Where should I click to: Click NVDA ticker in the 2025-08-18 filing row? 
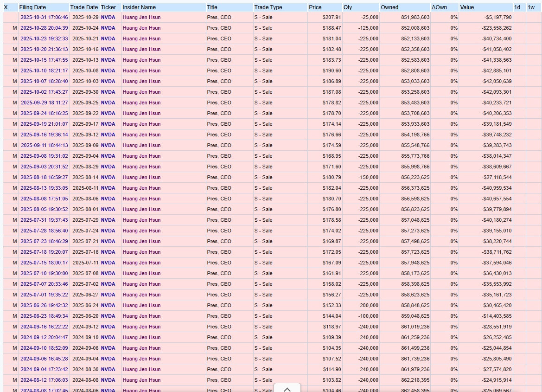pos(108,177)
